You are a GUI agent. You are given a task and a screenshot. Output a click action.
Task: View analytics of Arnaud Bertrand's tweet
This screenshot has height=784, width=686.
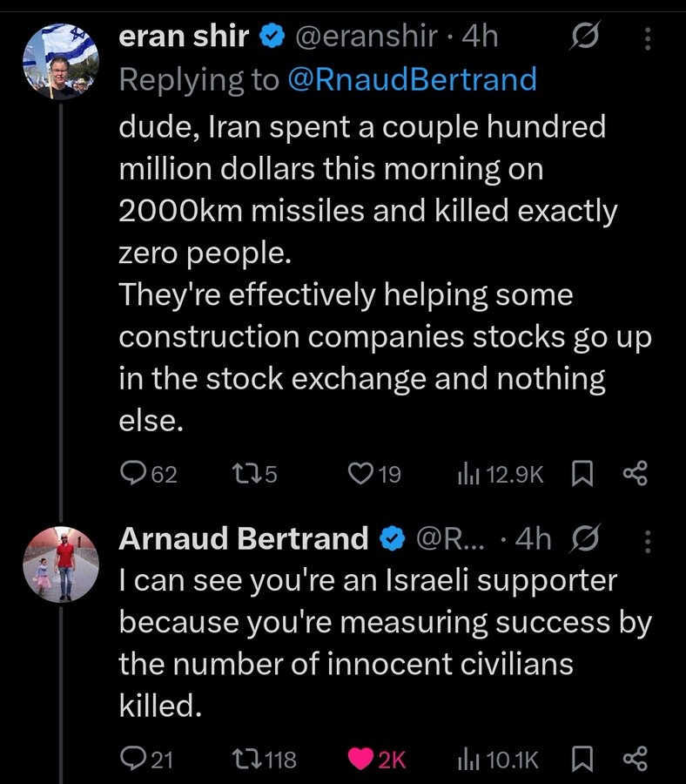[x=468, y=760]
